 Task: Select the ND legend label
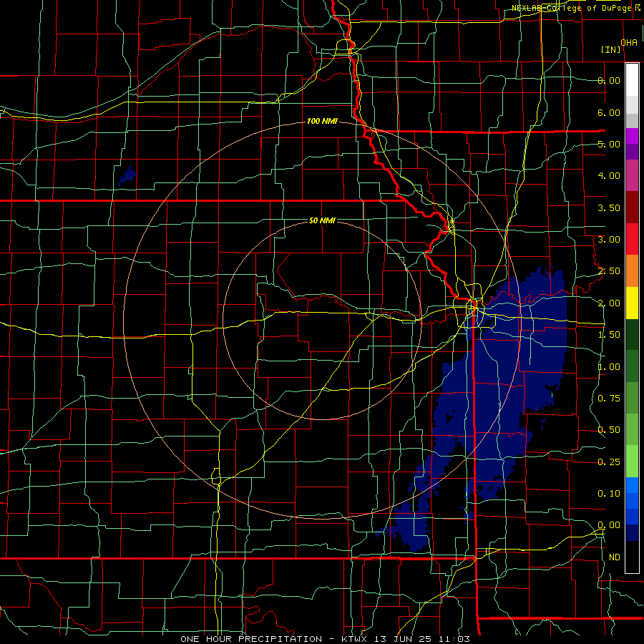615,557
